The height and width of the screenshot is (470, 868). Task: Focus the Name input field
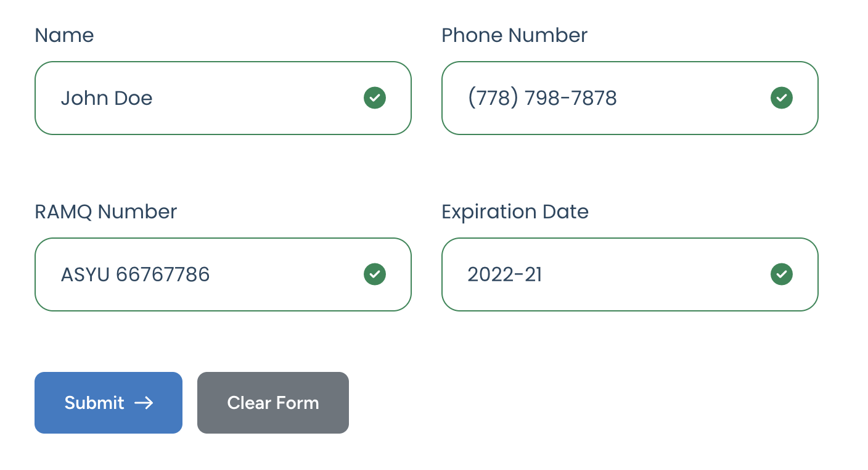pos(247,98)
